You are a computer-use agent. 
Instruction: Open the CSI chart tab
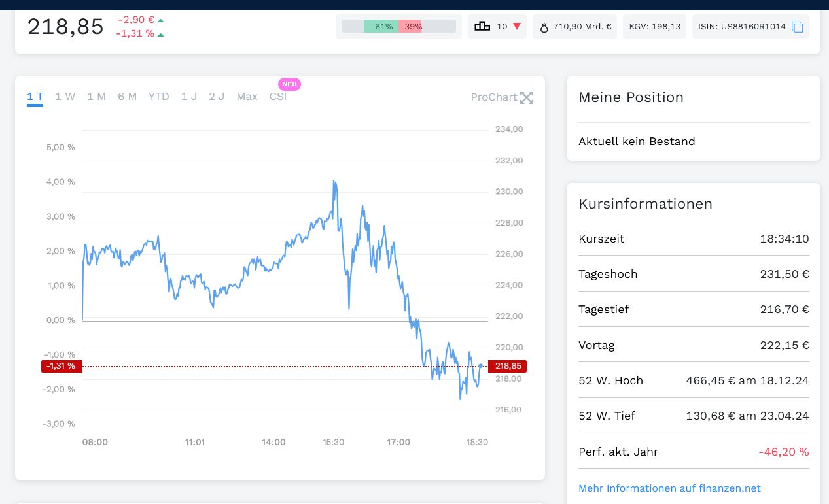pyautogui.click(x=278, y=97)
